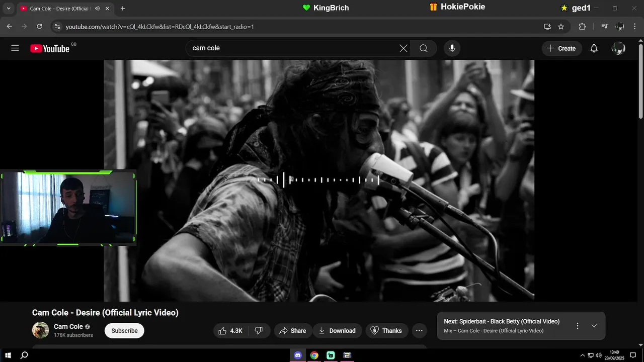Install app icon in the address bar
Viewport: 644px width, 362px height.
coord(547,26)
